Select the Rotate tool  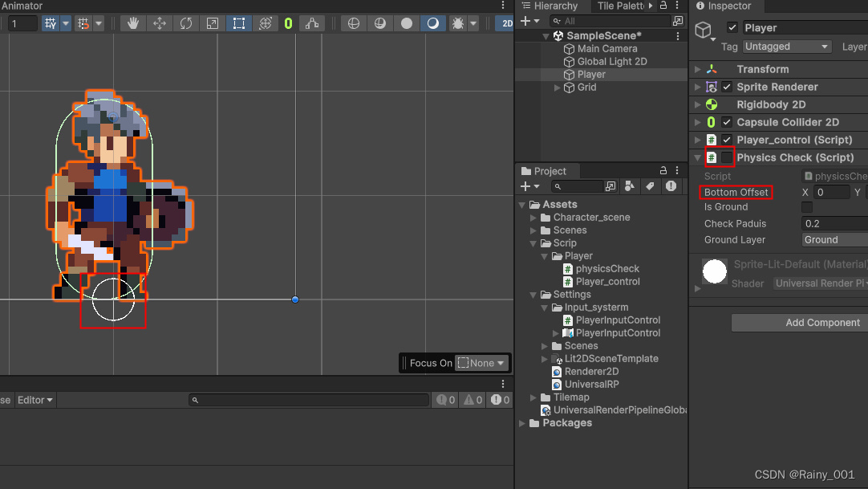click(x=186, y=23)
